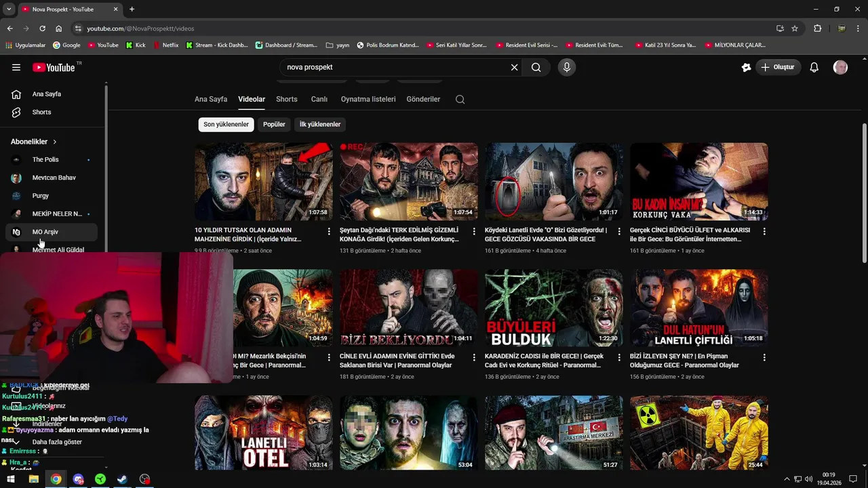Switch to the Ana Sayfa channel tab

211,99
